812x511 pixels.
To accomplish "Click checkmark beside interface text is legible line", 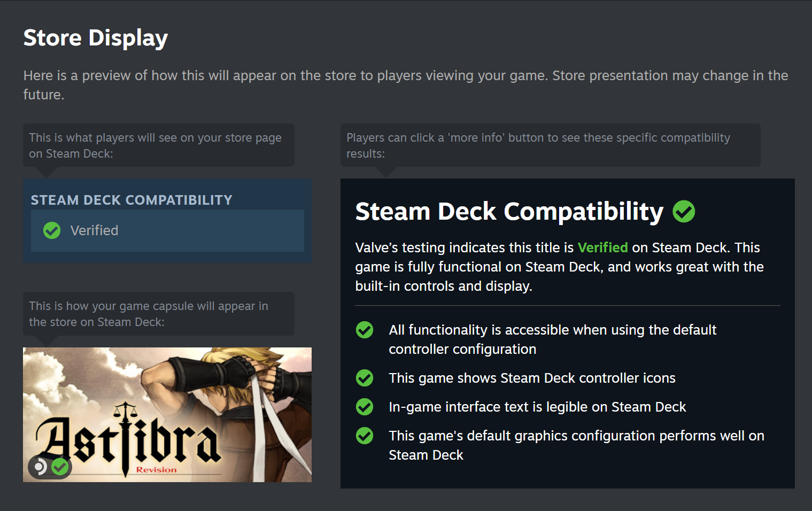I will (x=365, y=407).
